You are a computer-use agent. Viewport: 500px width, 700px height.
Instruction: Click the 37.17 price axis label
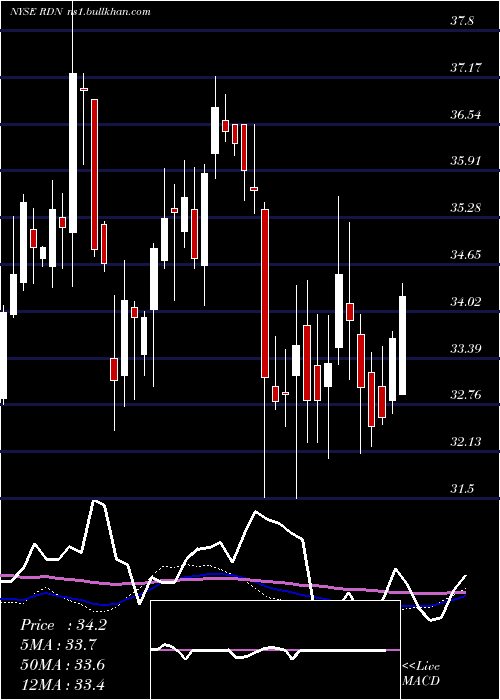(466, 68)
